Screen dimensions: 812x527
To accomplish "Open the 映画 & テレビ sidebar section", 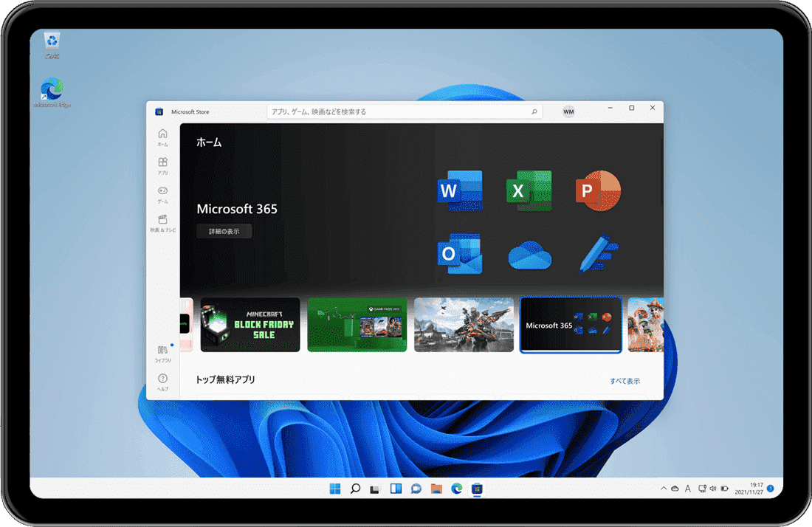I will pyautogui.click(x=162, y=223).
